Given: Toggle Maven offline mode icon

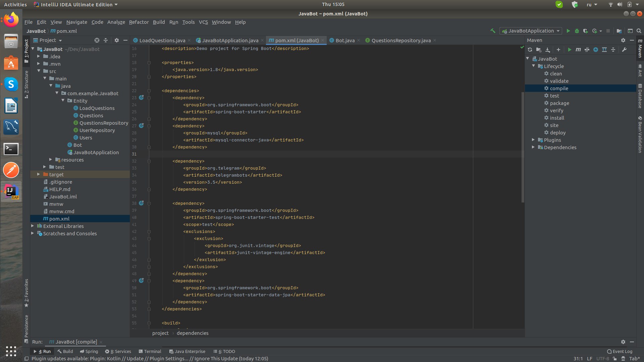Looking at the screenshot, I should [587, 50].
